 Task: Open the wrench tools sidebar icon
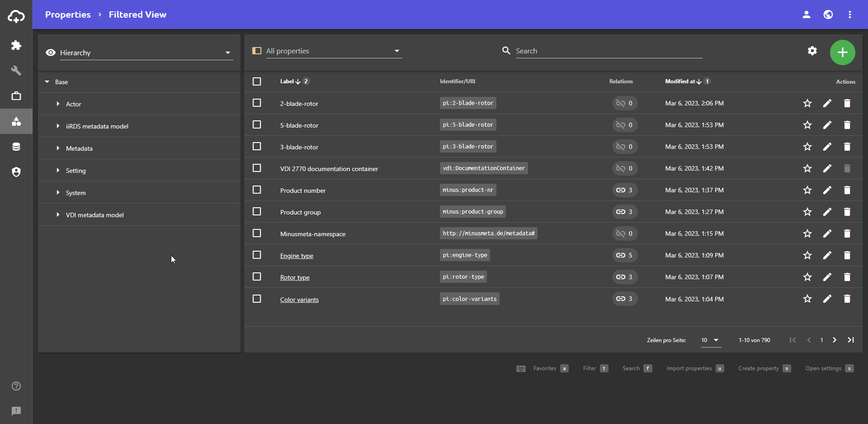tap(16, 71)
